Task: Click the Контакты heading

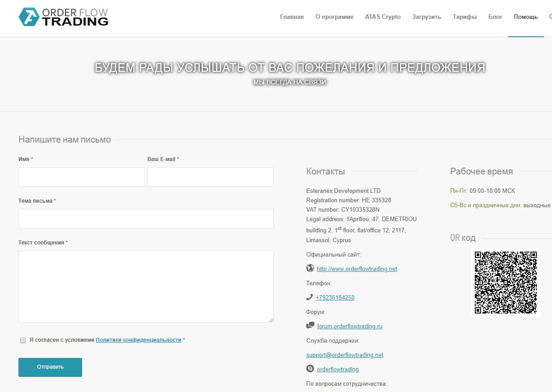Action: (x=325, y=171)
